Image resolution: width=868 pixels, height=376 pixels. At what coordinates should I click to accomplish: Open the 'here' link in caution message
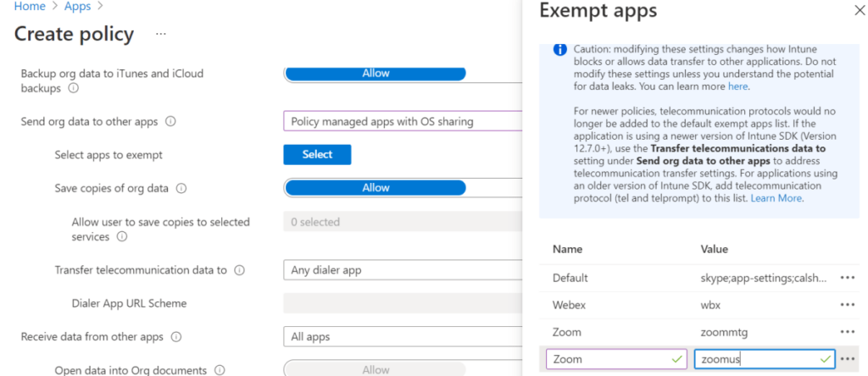737,86
